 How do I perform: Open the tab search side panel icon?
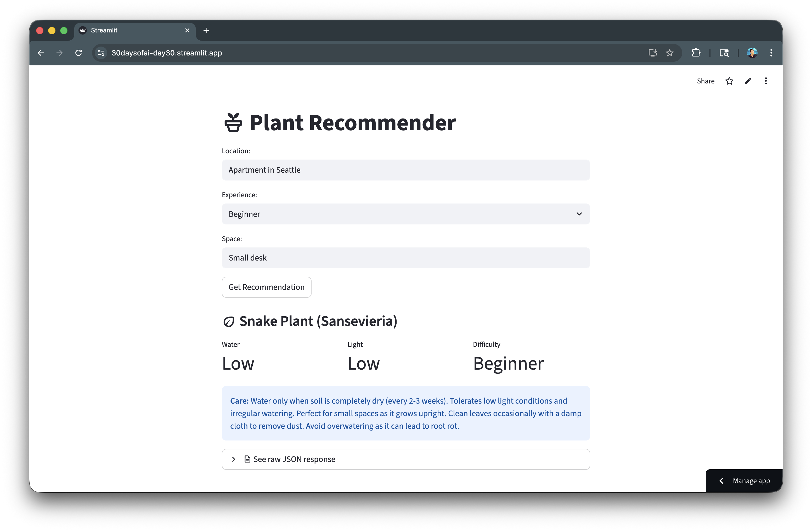click(x=724, y=53)
